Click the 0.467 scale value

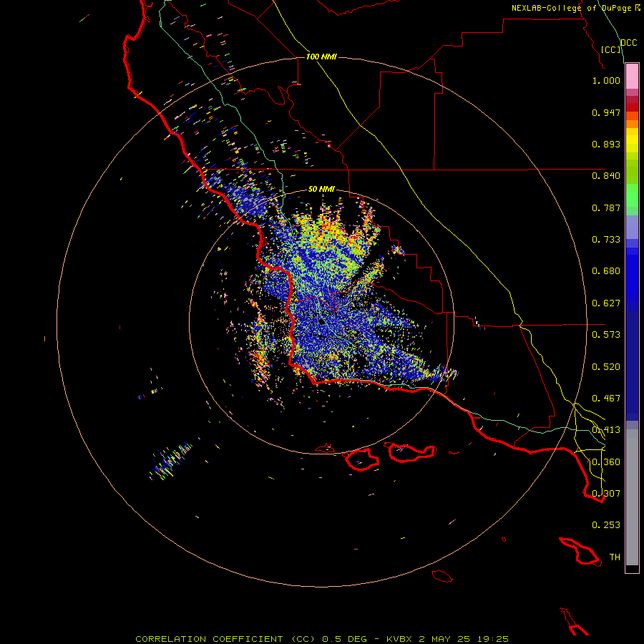coord(606,399)
